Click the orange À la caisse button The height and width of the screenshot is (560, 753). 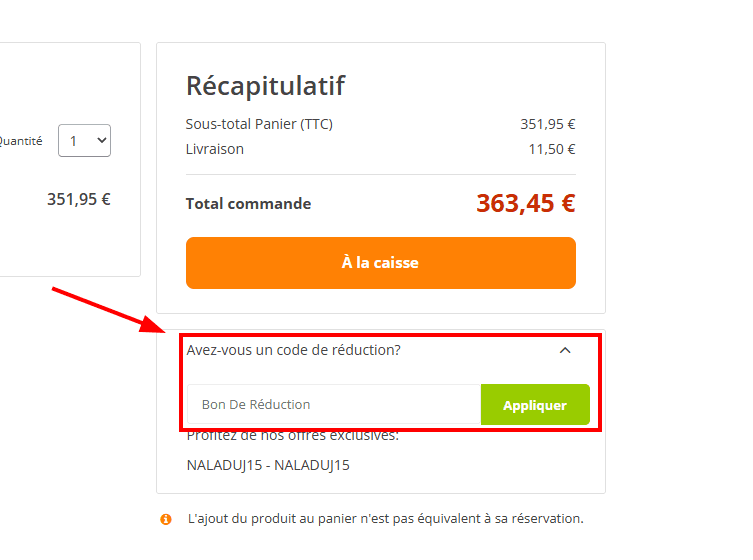[380, 263]
